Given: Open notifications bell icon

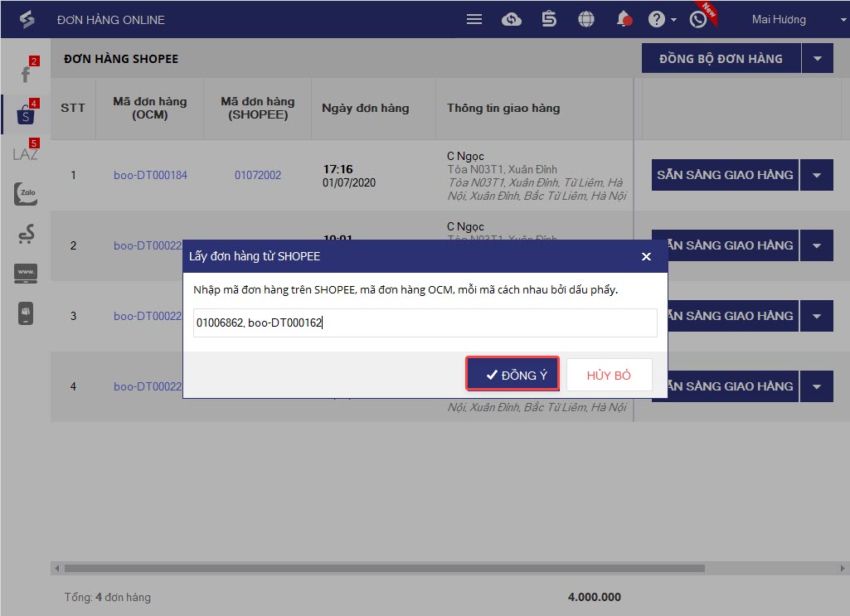Looking at the screenshot, I should pos(624,19).
